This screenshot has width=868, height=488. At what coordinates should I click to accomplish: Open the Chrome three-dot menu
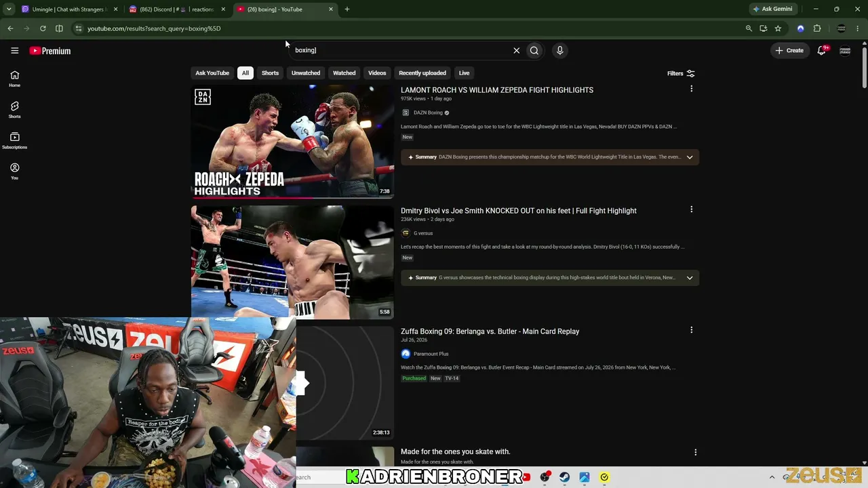point(859,28)
